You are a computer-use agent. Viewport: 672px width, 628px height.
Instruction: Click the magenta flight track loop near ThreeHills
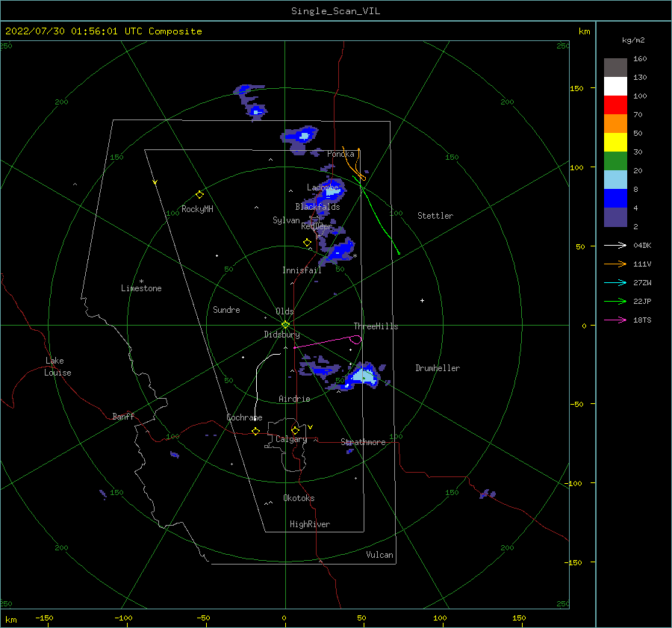[355, 340]
